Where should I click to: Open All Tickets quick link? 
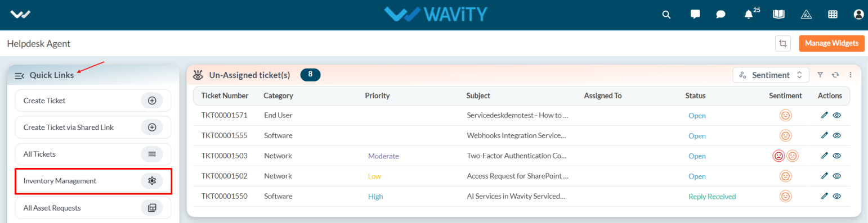pyautogui.click(x=93, y=154)
